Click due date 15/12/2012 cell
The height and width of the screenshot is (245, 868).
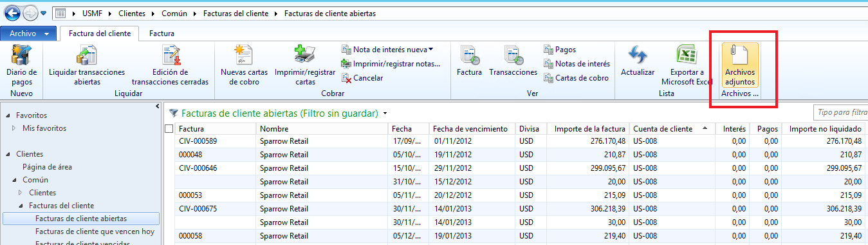click(473, 181)
